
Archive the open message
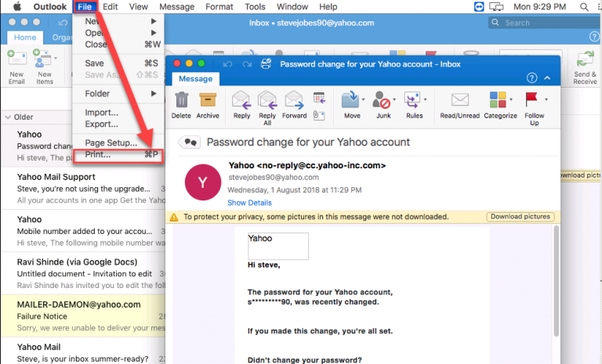(x=208, y=100)
